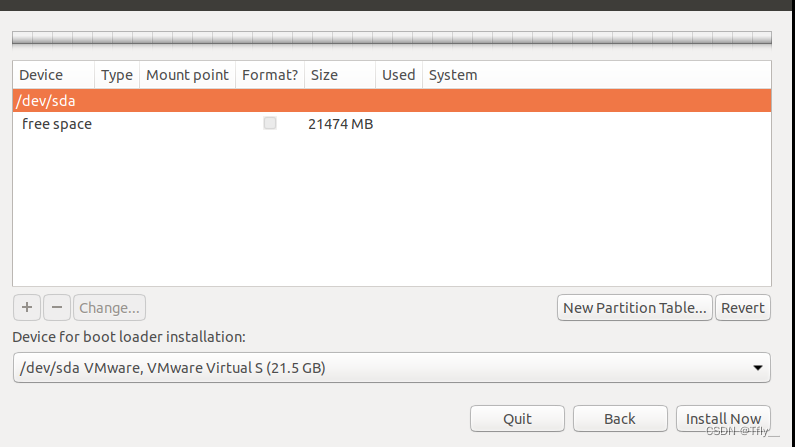
Task: Click the Change... button
Action: click(110, 308)
